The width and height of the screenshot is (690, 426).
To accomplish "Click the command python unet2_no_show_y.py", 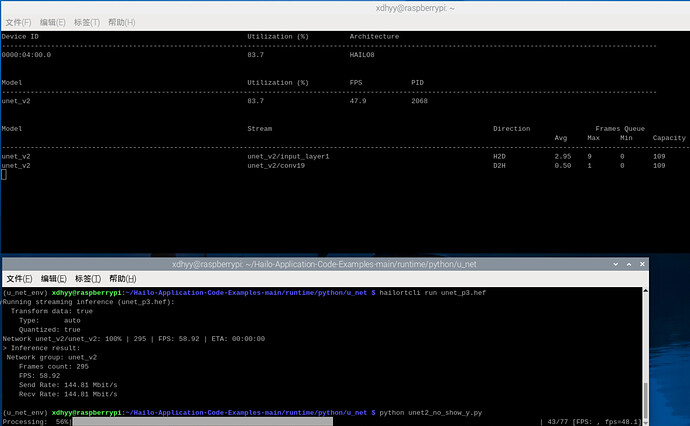I will click(431, 413).
